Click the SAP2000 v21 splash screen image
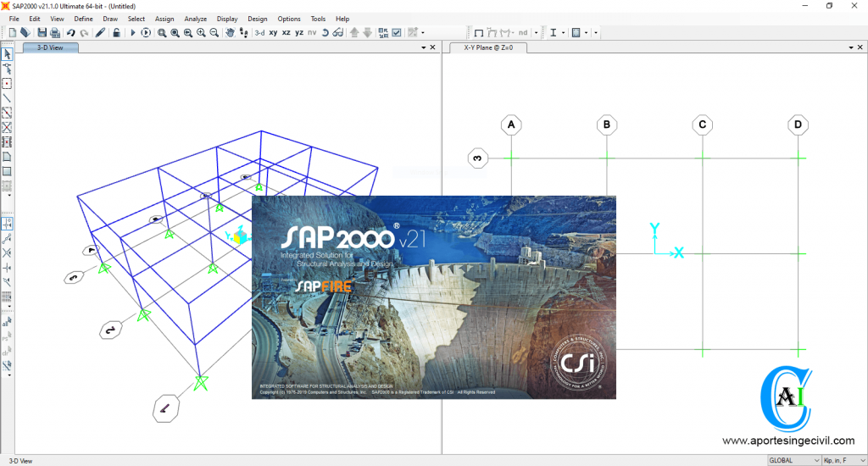868x466 pixels. pos(433,297)
